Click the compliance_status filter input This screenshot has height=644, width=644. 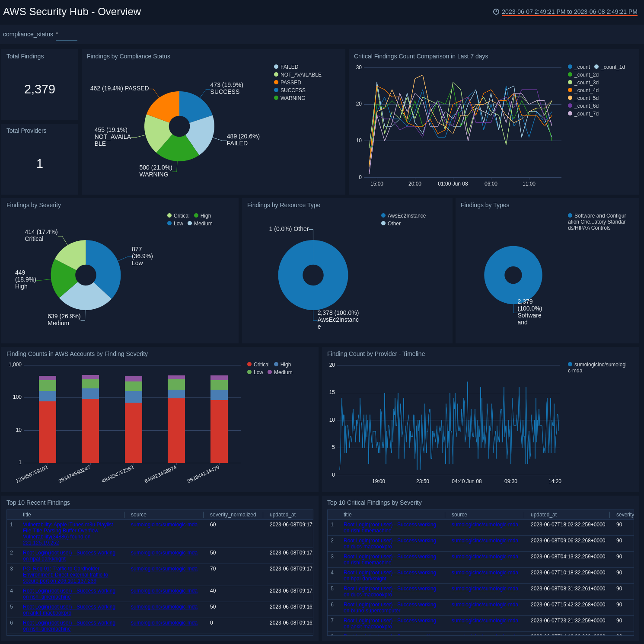tap(67, 35)
